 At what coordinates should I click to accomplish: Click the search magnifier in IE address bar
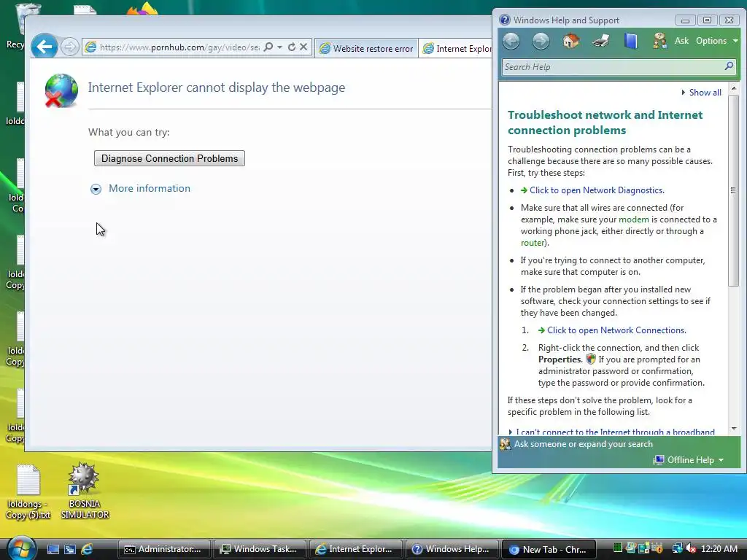(268, 47)
